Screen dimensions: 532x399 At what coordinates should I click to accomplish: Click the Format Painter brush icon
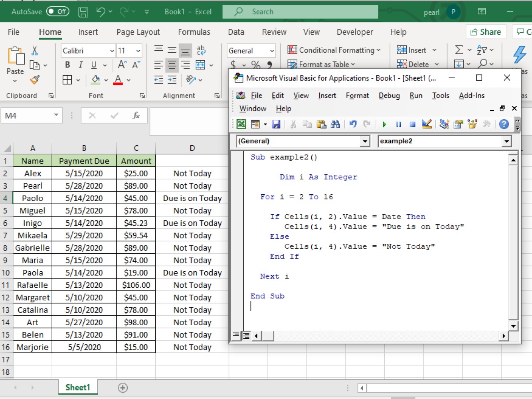(35, 80)
